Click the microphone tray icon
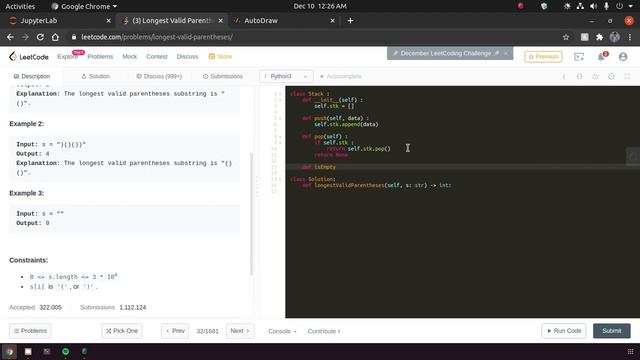Image resolution: width=640 pixels, height=360 pixels. pos(607,6)
